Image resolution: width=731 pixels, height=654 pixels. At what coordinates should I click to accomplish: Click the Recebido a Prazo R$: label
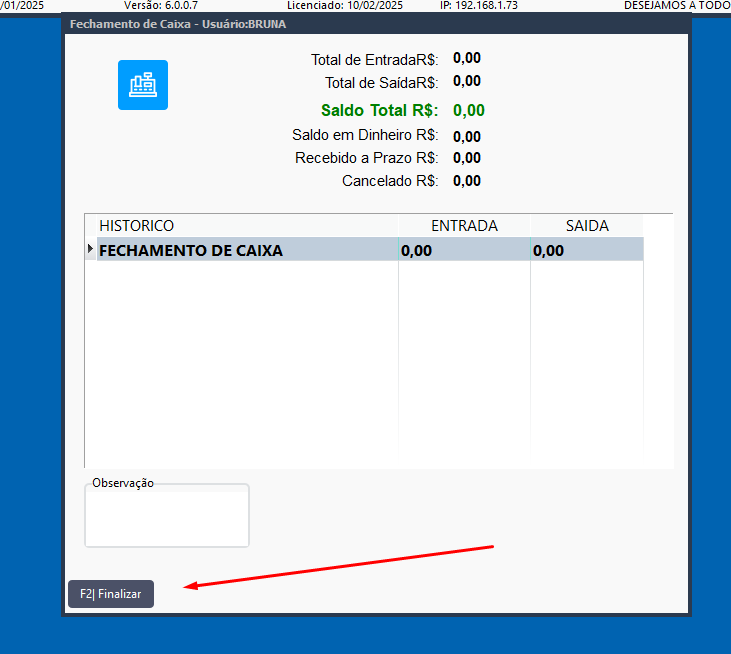(366, 158)
